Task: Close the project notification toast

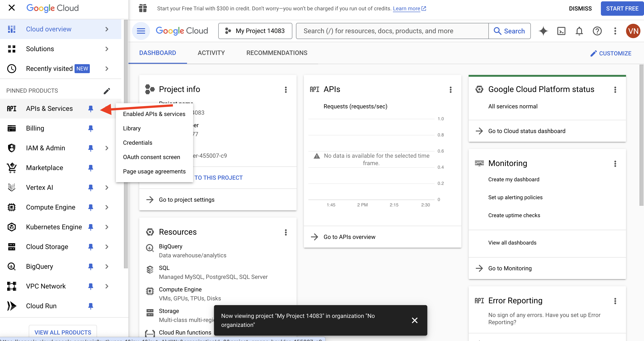Action: (415, 321)
